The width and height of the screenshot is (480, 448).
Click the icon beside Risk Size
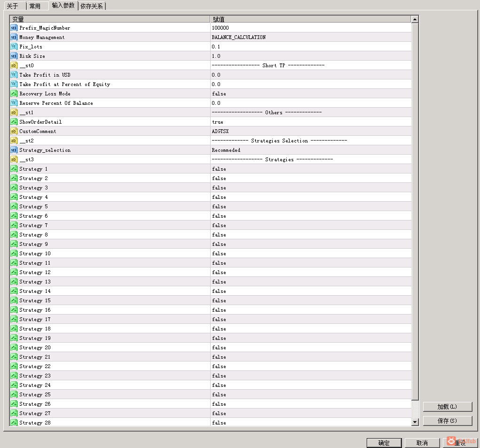[14, 56]
